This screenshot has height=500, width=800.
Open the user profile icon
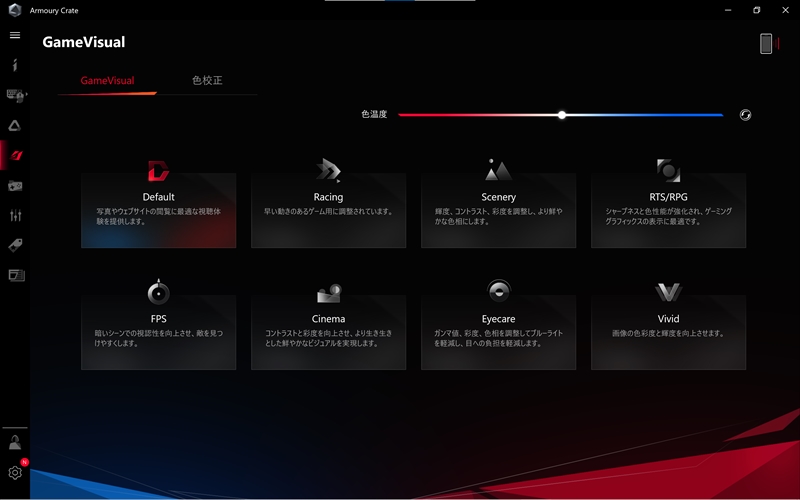(15, 442)
